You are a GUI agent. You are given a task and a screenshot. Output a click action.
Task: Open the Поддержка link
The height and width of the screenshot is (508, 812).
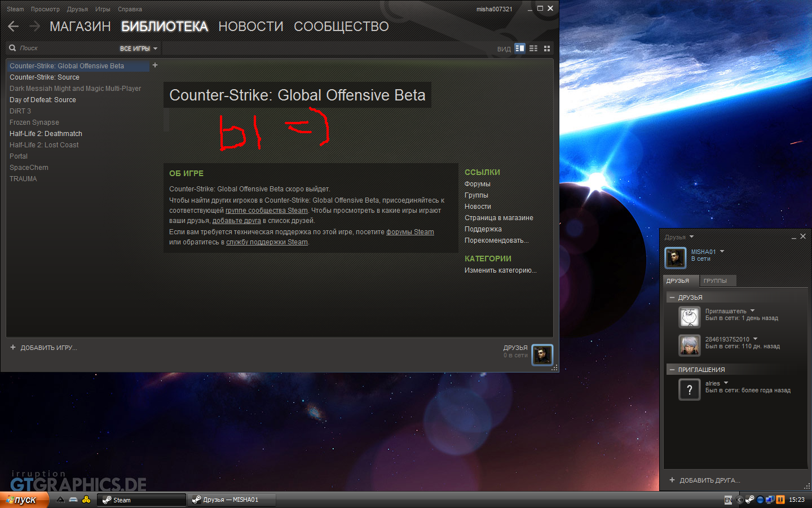point(483,229)
